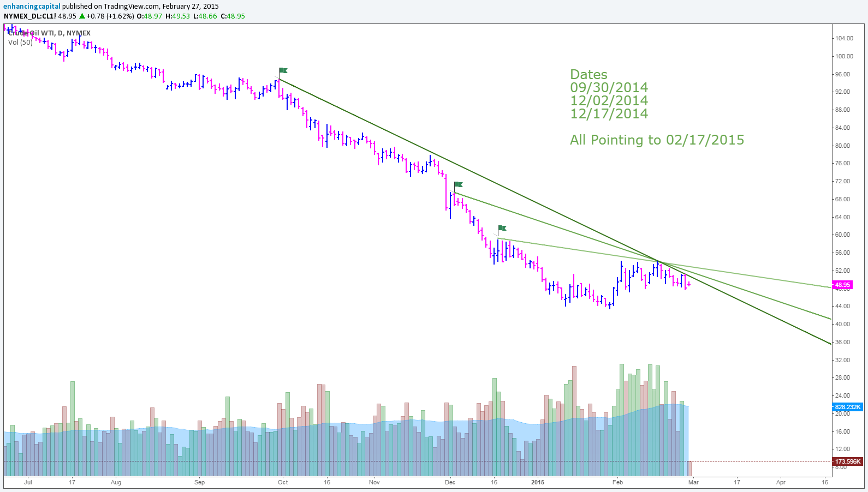Click the 'Crude Oil WTI, D, NYMEX' title
Screen dimensions: 868x492
(x=49, y=33)
